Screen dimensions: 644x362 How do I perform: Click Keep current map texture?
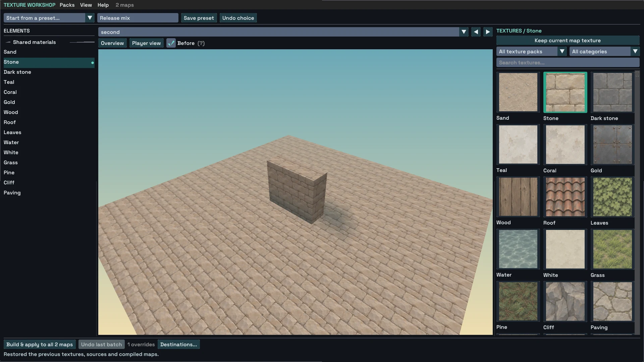[568, 41]
